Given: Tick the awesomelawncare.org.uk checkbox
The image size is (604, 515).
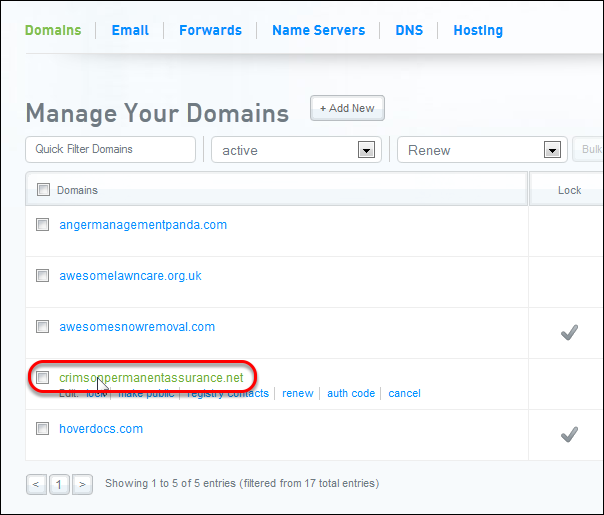Looking at the screenshot, I should pyautogui.click(x=43, y=276).
